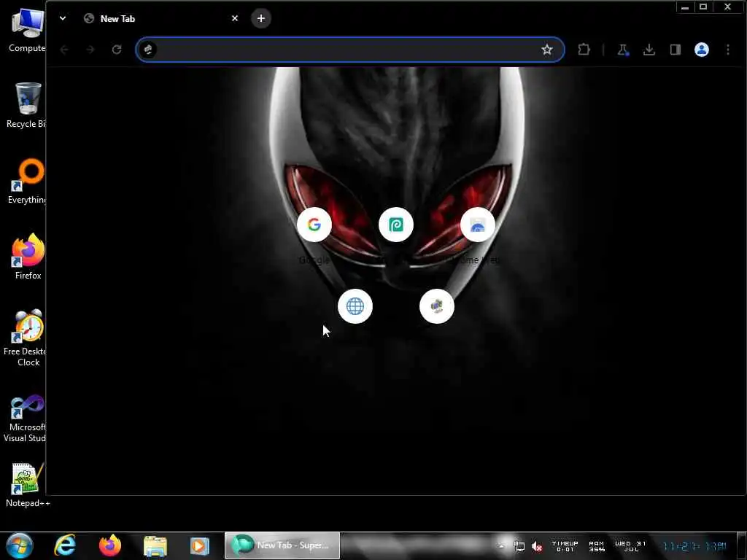
Task: Click the site info icon in address bar
Action: [x=148, y=50]
